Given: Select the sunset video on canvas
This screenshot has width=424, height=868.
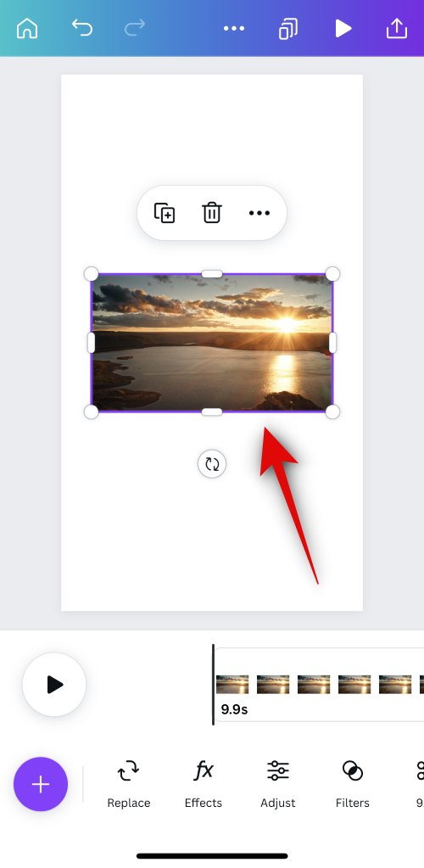Looking at the screenshot, I should point(212,343).
